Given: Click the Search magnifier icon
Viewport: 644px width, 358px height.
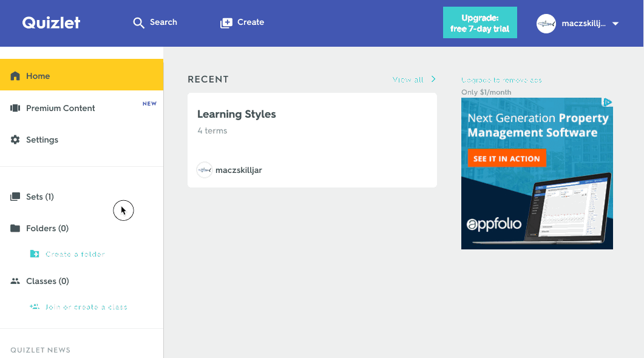Looking at the screenshot, I should (x=138, y=22).
